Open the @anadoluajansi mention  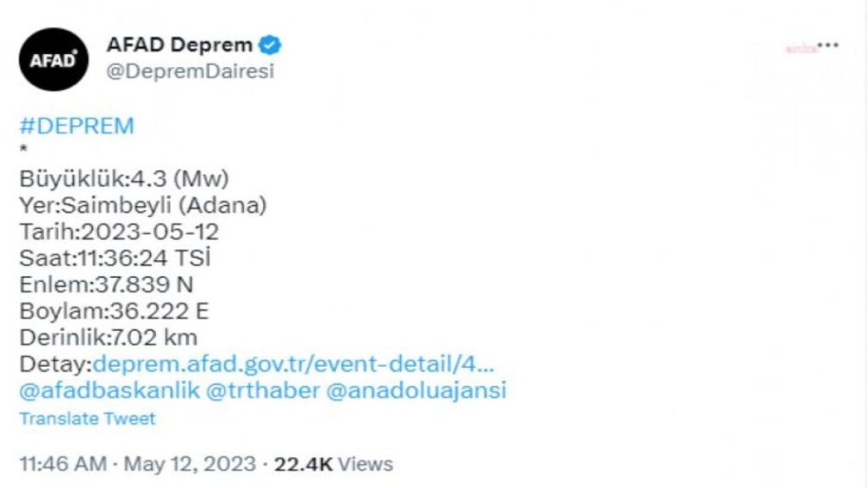pos(416,390)
